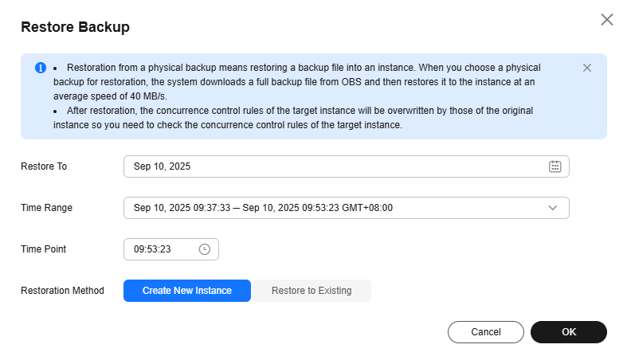Click the Time Range label
Screen dimensions: 627x364
click(x=46, y=208)
